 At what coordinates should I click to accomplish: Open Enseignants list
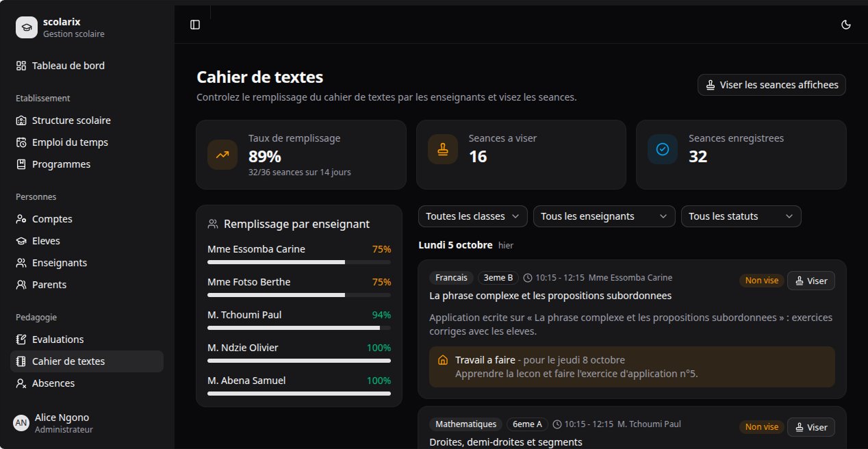click(87, 263)
